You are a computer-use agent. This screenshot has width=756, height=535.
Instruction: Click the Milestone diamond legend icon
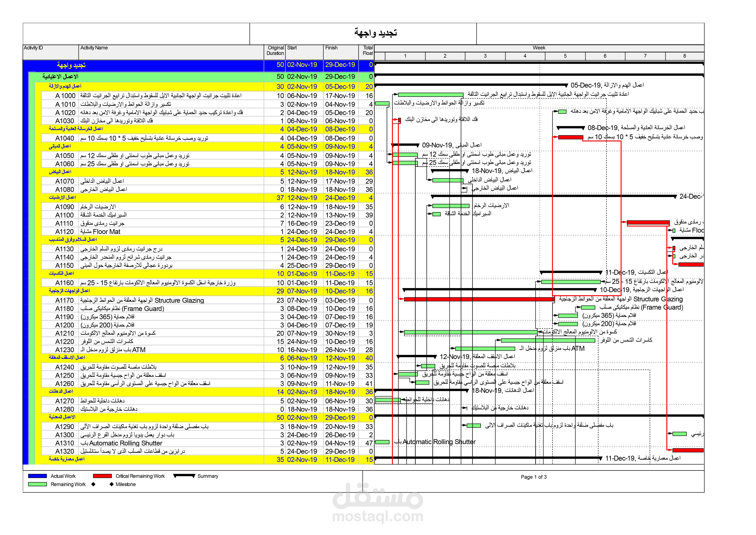[x=112, y=484]
